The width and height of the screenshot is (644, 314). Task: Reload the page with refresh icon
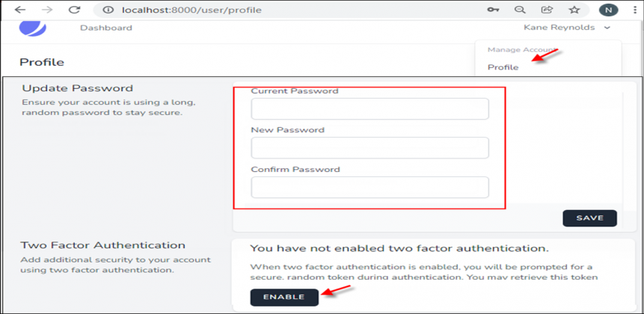click(x=74, y=10)
